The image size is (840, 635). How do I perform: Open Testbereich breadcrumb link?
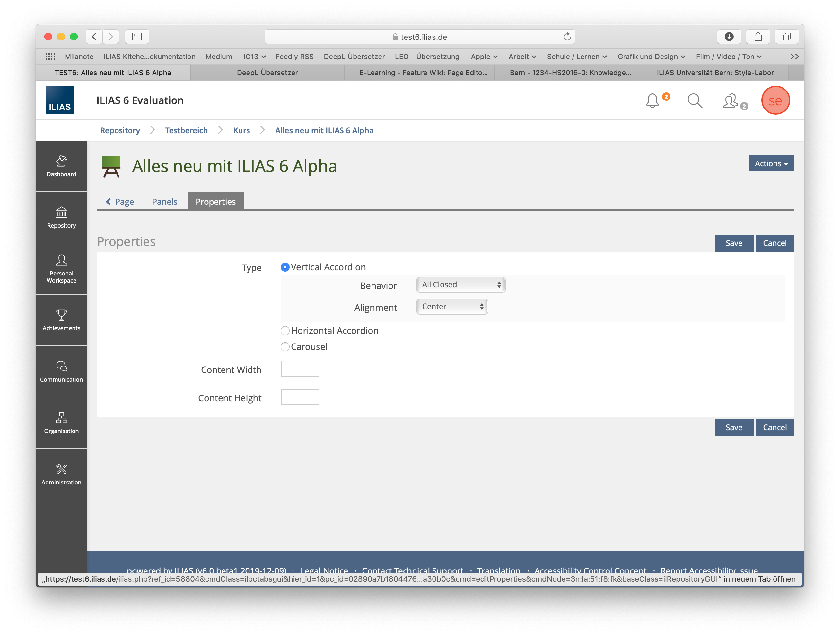click(186, 131)
